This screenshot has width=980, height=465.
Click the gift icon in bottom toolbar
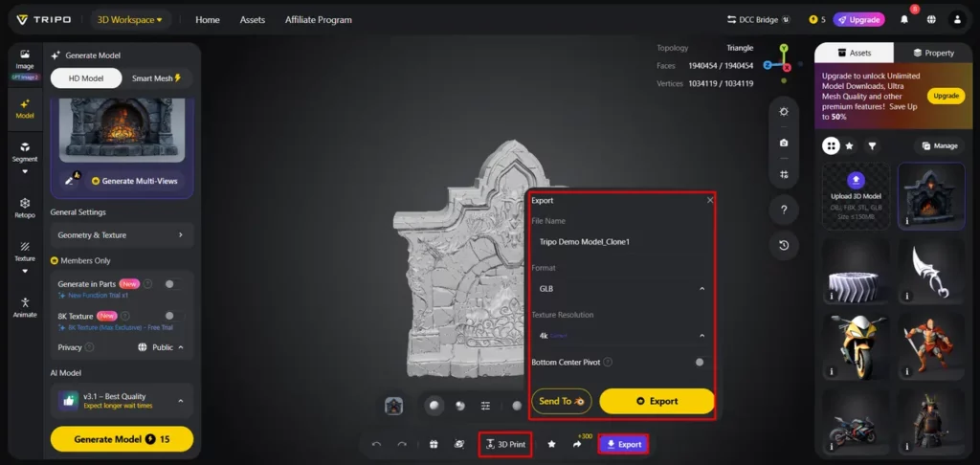(434, 444)
